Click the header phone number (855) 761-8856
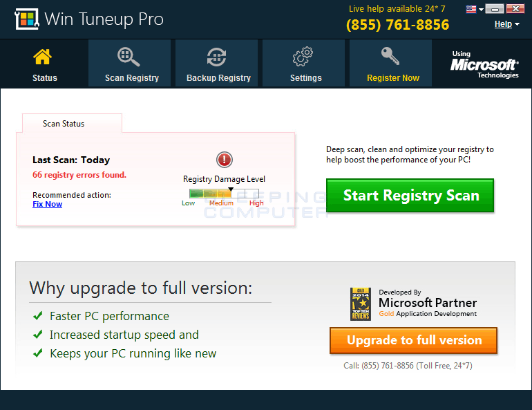The width and height of the screenshot is (532, 410). click(398, 25)
